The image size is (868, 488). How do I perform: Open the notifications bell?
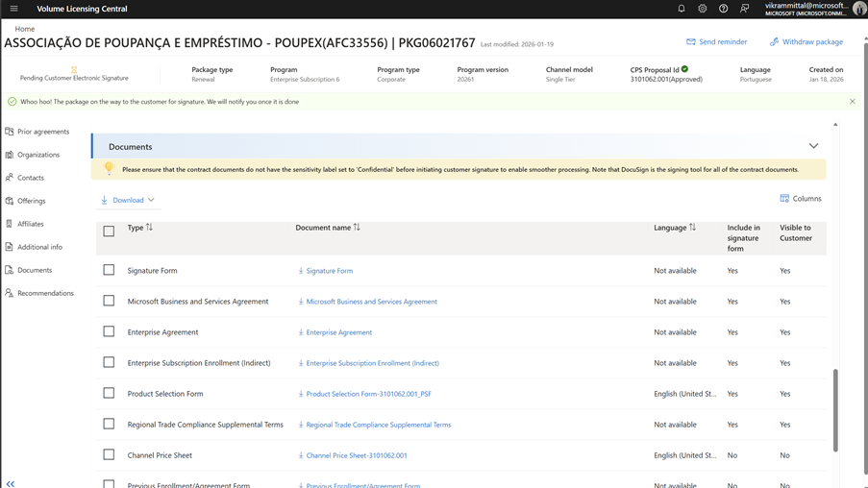[x=682, y=9]
